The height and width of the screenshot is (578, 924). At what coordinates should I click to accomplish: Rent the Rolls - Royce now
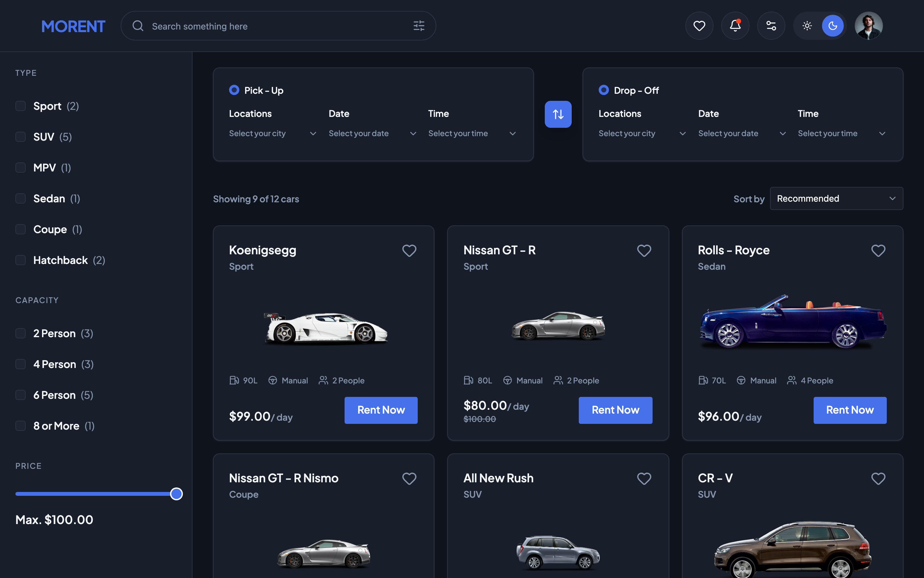(x=850, y=410)
